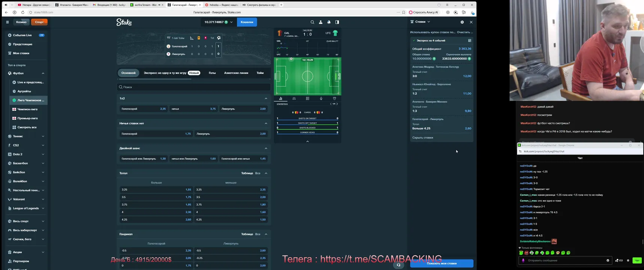Reload the browser page
The height and width of the screenshot is (270, 644).
23,12
